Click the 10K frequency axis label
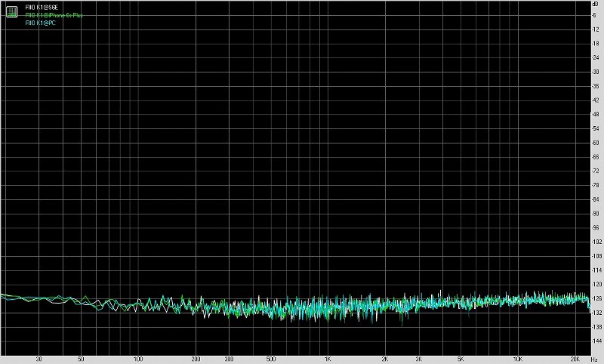The height and width of the screenshot is (364, 604). pyautogui.click(x=517, y=359)
